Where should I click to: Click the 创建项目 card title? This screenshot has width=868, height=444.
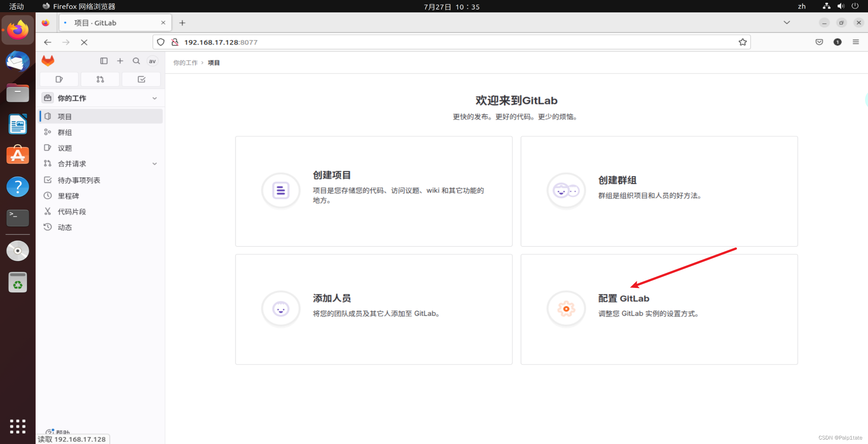tap(332, 175)
